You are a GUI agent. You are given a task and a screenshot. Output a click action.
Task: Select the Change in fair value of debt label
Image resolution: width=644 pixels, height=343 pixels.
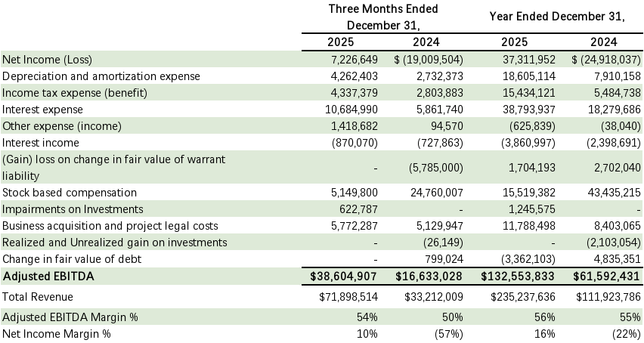pyautogui.click(x=72, y=259)
